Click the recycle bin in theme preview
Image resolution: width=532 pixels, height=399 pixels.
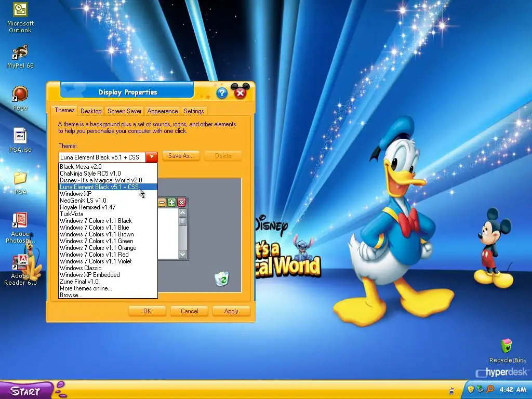click(x=222, y=278)
